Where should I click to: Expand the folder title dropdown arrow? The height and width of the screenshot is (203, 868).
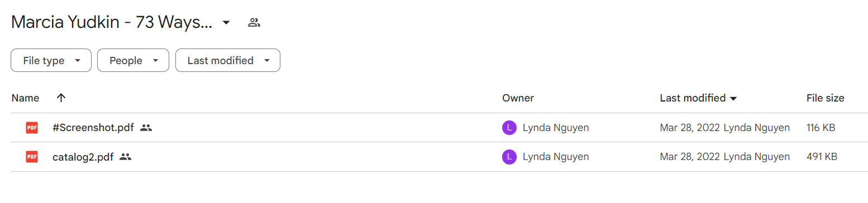[x=226, y=23]
